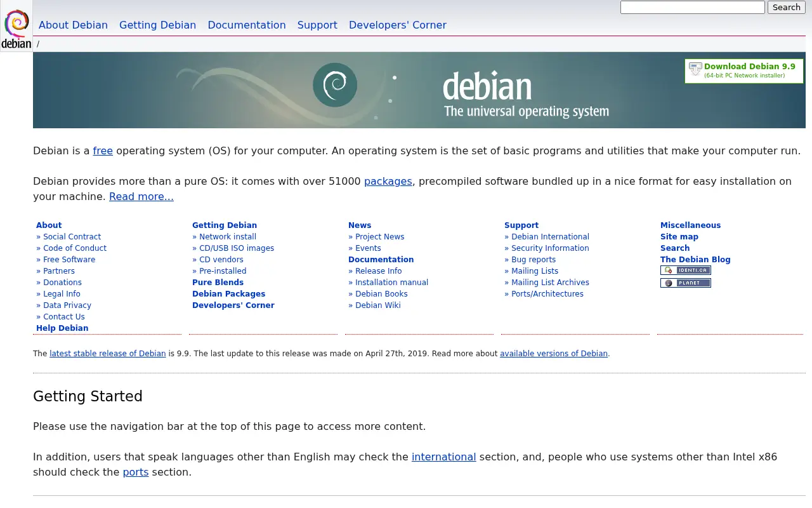Viewport: 812px width, 508px height.
Task: Open the Planet badge icon
Action: (686, 283)
